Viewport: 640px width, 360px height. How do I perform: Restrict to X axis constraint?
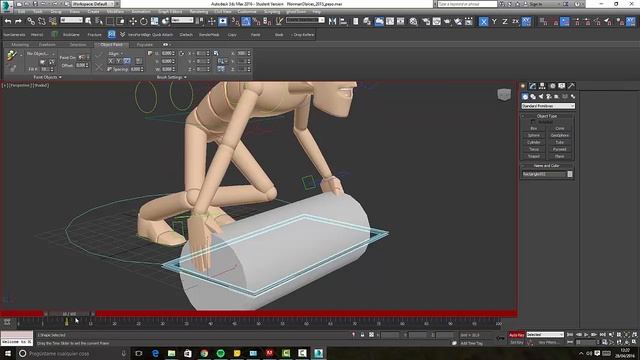pos(483,22)
